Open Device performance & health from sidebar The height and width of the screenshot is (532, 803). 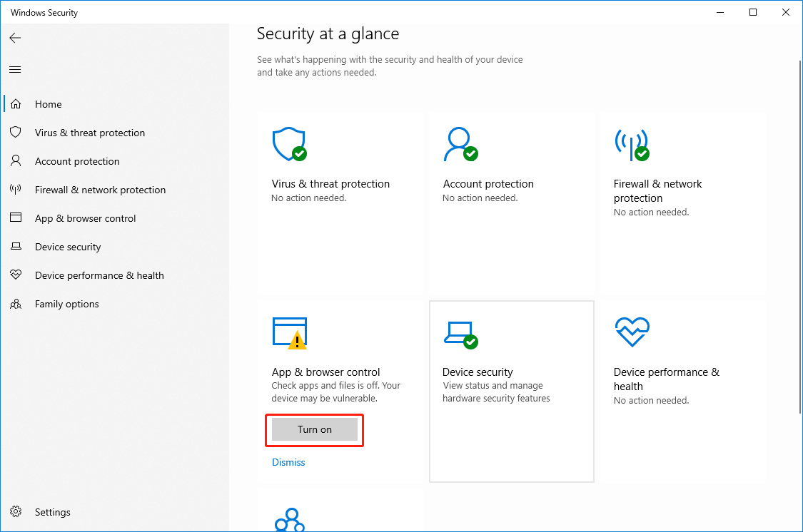[x=115, y=276]
